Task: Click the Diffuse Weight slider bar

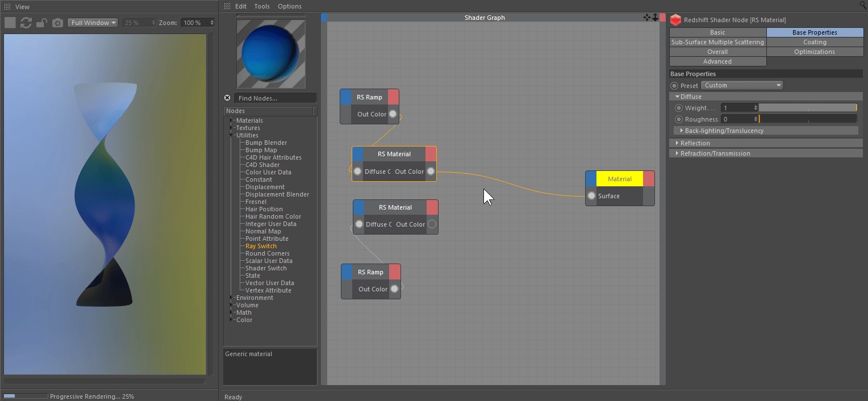Action: coord(808,108)
